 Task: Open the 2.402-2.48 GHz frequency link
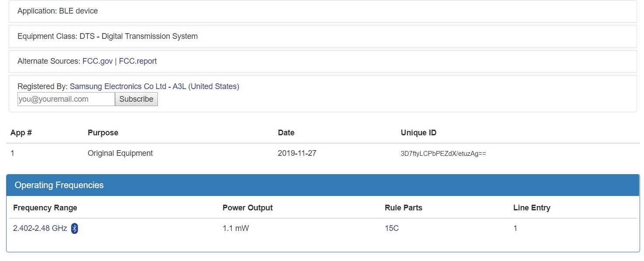40,228
